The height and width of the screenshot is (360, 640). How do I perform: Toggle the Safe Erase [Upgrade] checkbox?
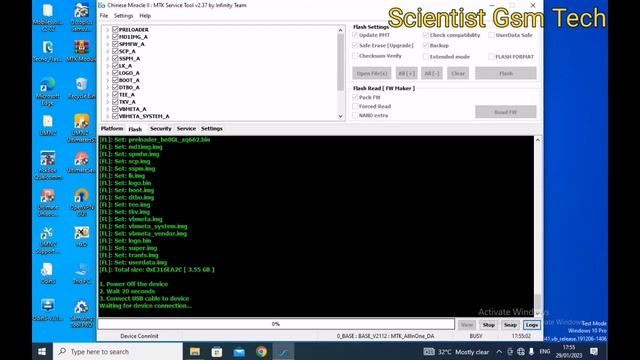pos(355,45)
